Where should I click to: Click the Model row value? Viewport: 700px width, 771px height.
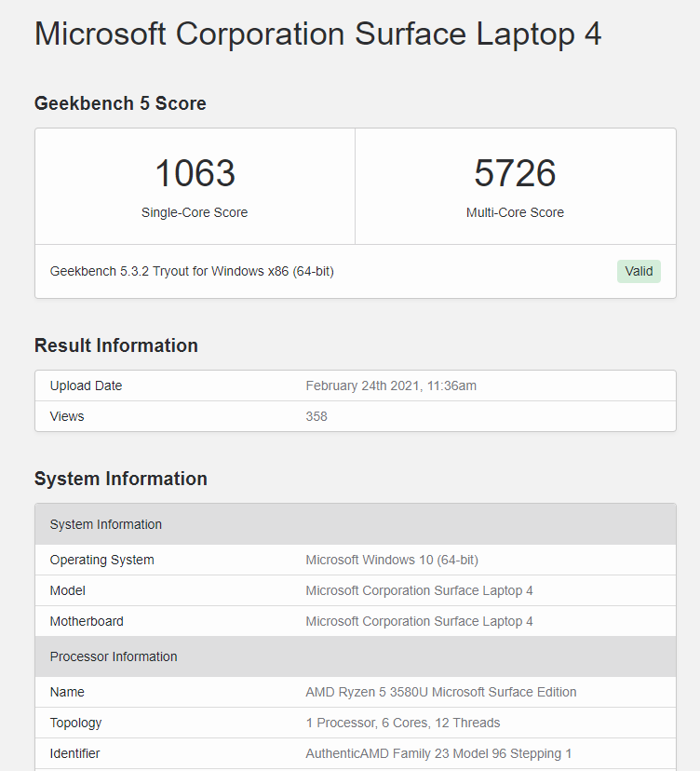[x=419, y=590]
